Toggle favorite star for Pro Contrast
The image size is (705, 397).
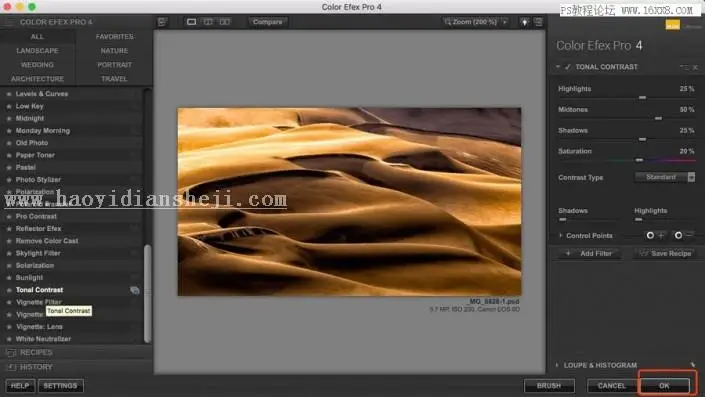[x=9, y=216]
